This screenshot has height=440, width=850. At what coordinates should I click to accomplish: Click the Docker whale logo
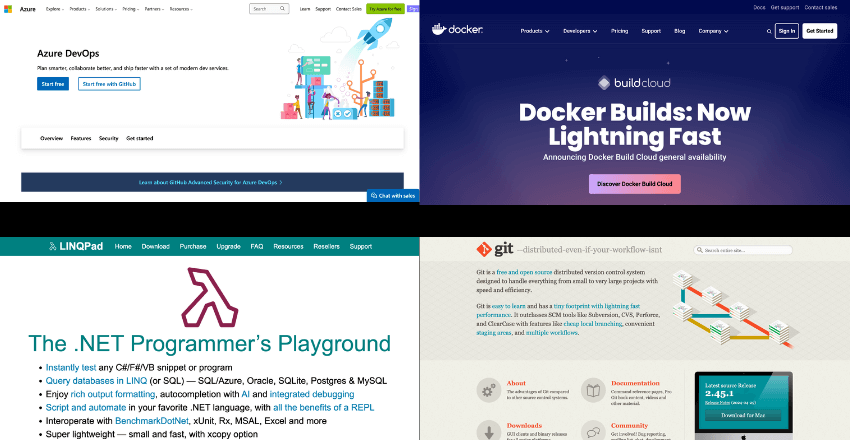point(439,29)
